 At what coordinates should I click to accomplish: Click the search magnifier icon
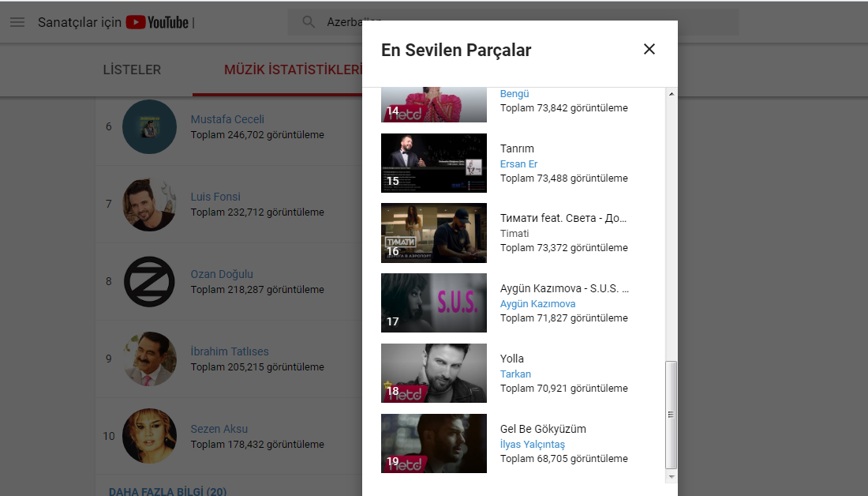coord(309,22)
